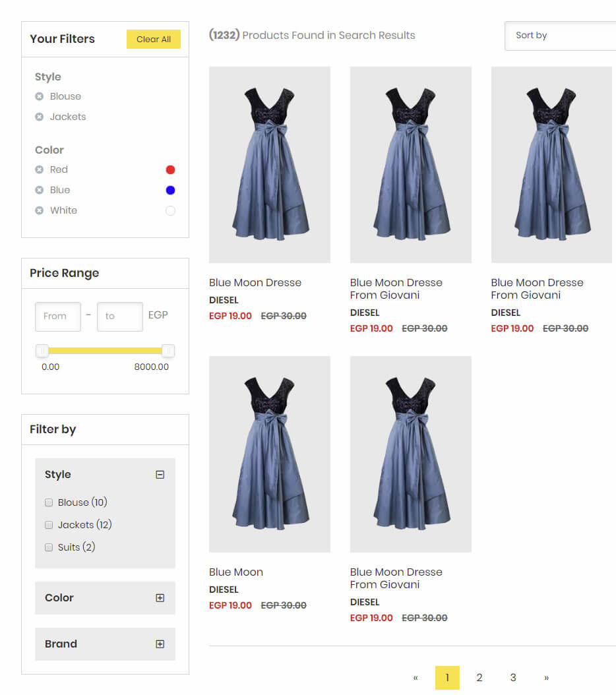This screenshot has width=616, height=695.
Task: Go to page 3 of results
Action: [x=513, y=677]
